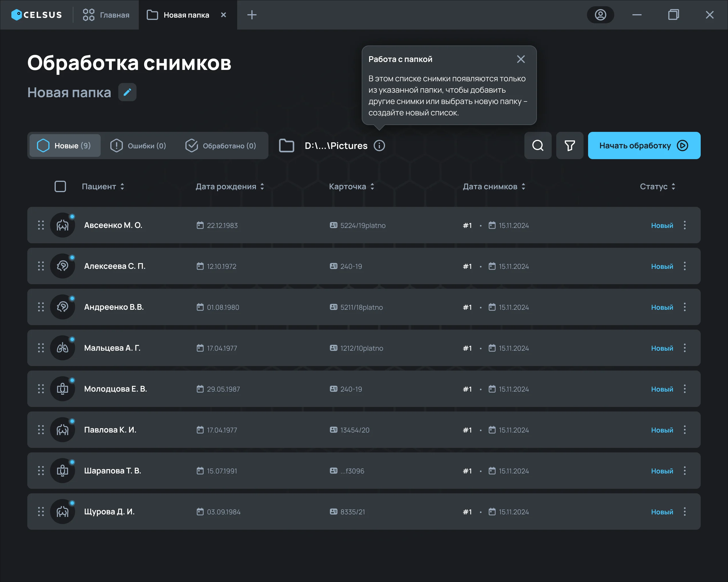Tick the select-all checkbox in the table header
Image resolution: width=728 pixels, height=582 pixels.
point(60,186)
